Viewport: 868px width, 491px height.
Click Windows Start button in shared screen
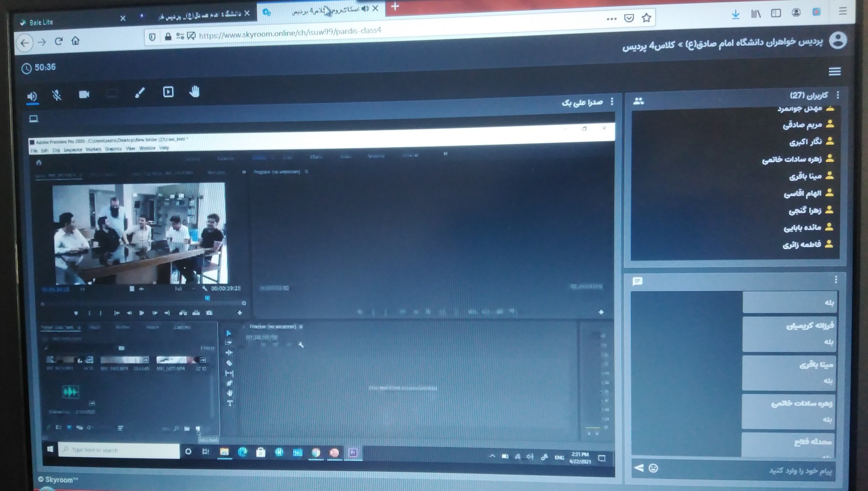tap(50, 449)
